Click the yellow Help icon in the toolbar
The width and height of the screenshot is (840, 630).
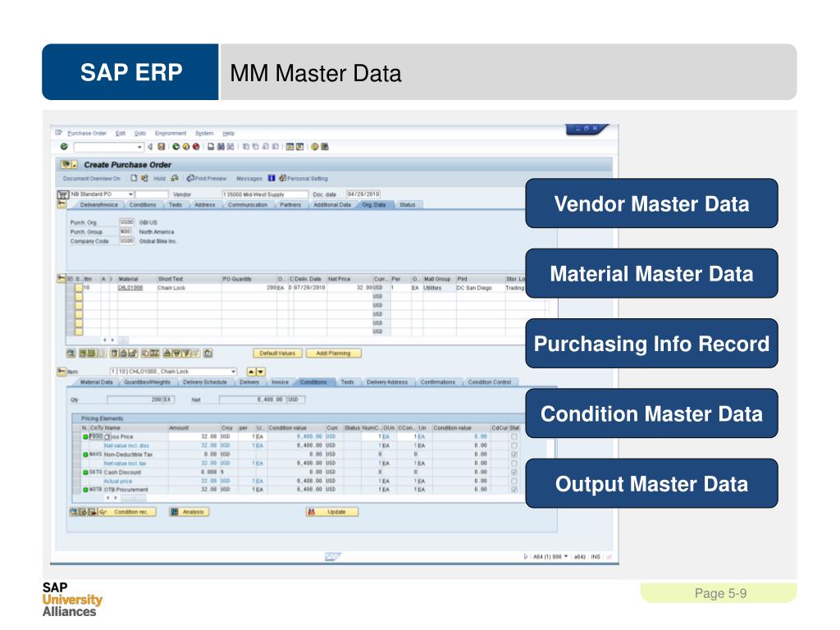click(x=315, y=147)
